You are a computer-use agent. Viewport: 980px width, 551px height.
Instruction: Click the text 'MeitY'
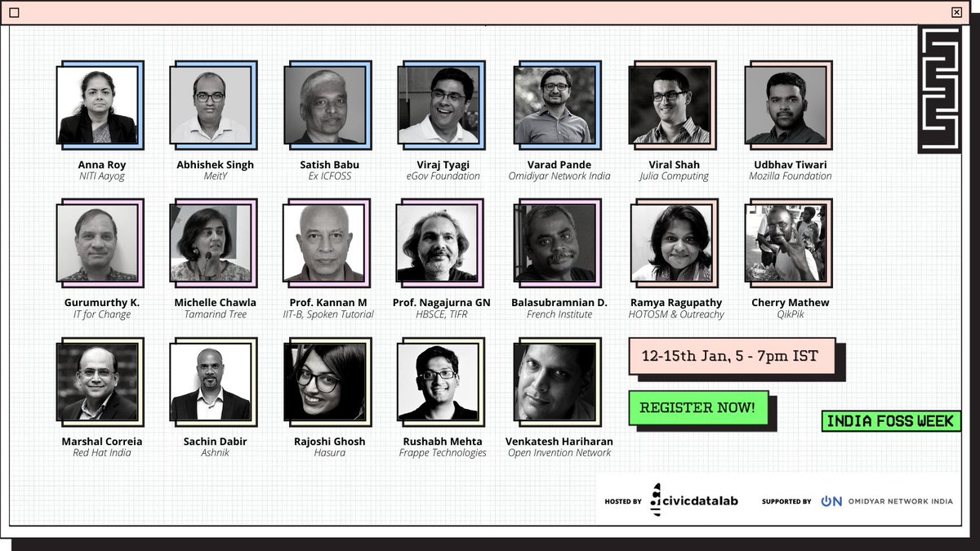point(215,176)
